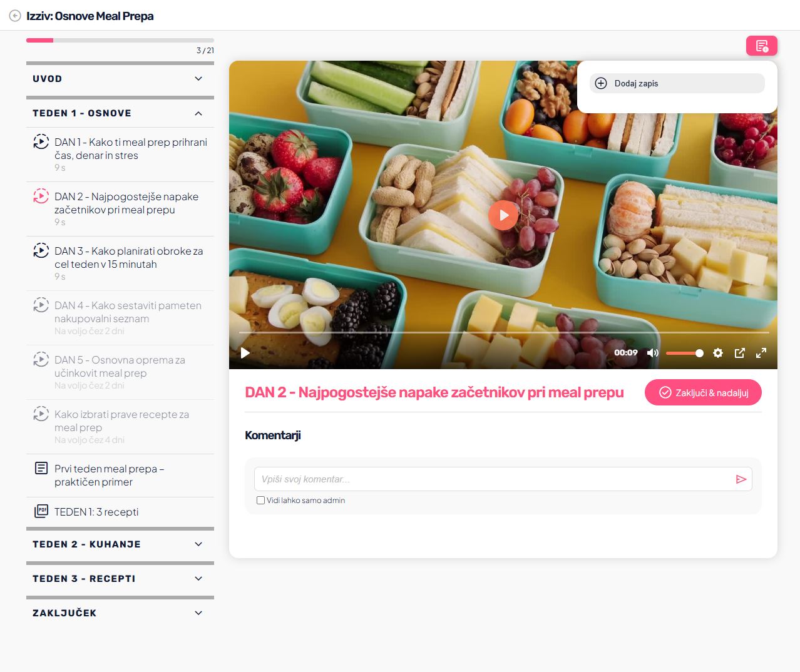
Task: Click the Zaključi & nadaljuj button
Action: click(x=703, y=392)
